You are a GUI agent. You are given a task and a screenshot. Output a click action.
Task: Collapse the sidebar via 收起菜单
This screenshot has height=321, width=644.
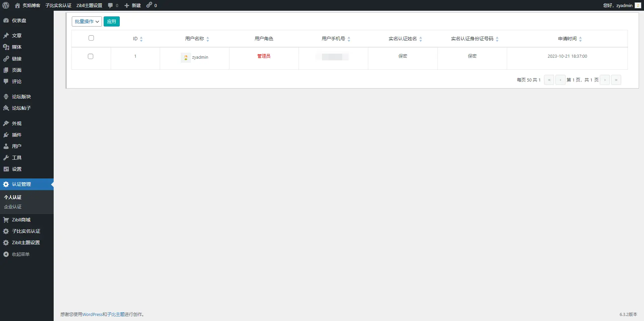pyautogui.click(x=6, y=254)
